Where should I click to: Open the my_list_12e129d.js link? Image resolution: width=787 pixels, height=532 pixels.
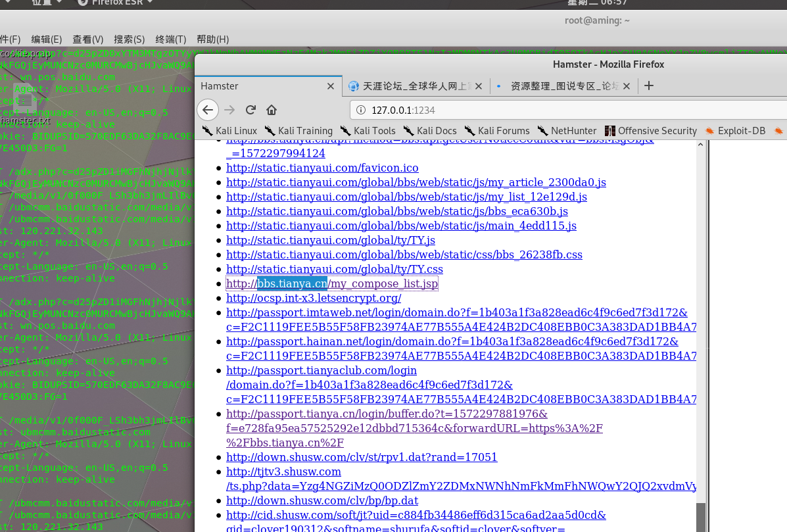tap(406, 197)
